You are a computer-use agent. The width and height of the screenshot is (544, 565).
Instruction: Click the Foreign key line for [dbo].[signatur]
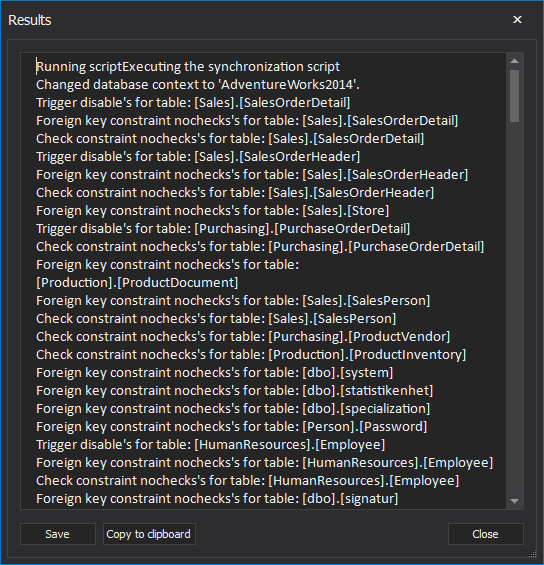click(x=217, y=499)
